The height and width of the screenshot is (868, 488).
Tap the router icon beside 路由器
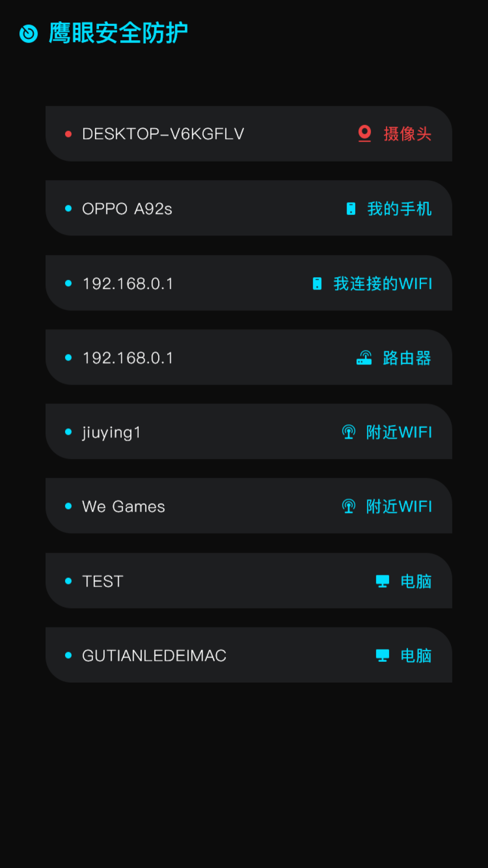coord(364,358)
